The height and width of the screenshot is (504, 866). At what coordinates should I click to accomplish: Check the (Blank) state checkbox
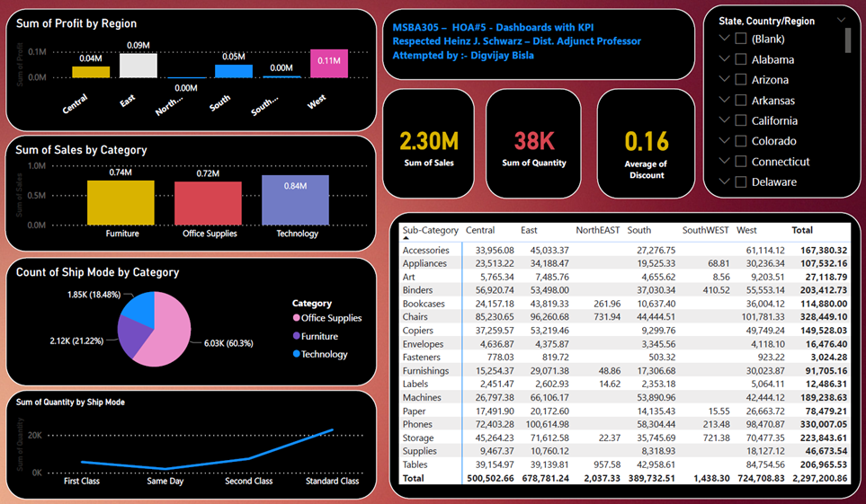click(741, 39)
